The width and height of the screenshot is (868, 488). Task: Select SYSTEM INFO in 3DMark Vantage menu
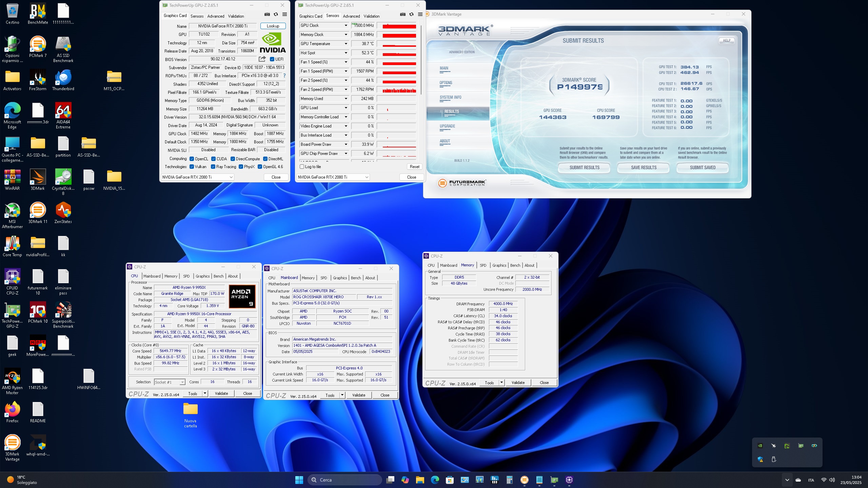click(x=451, y=97)
